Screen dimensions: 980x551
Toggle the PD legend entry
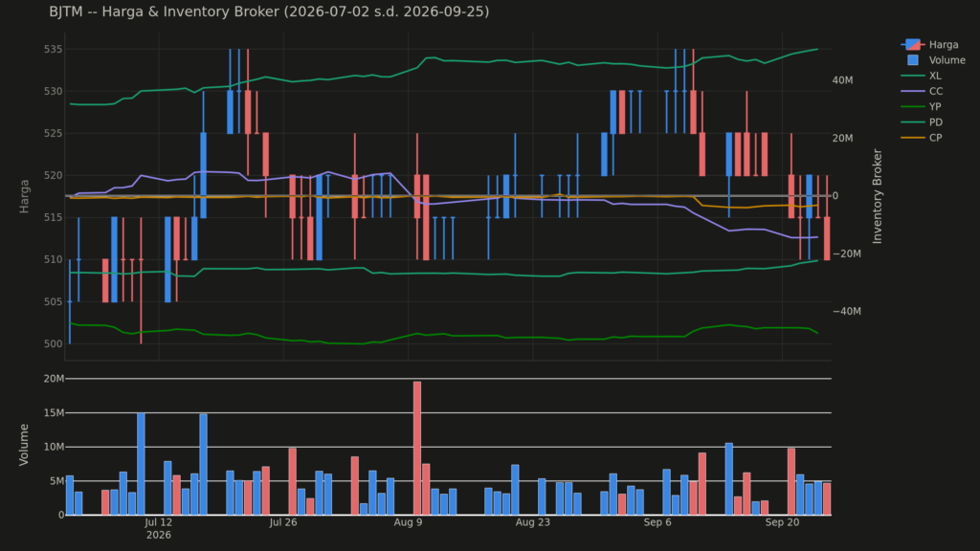pyautogui.click(x=922, y=122)
